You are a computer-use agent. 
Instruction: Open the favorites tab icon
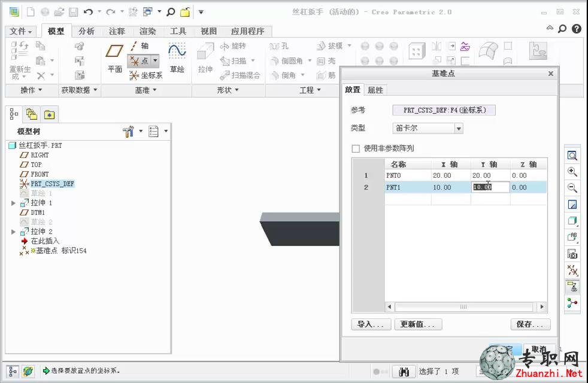50,114
